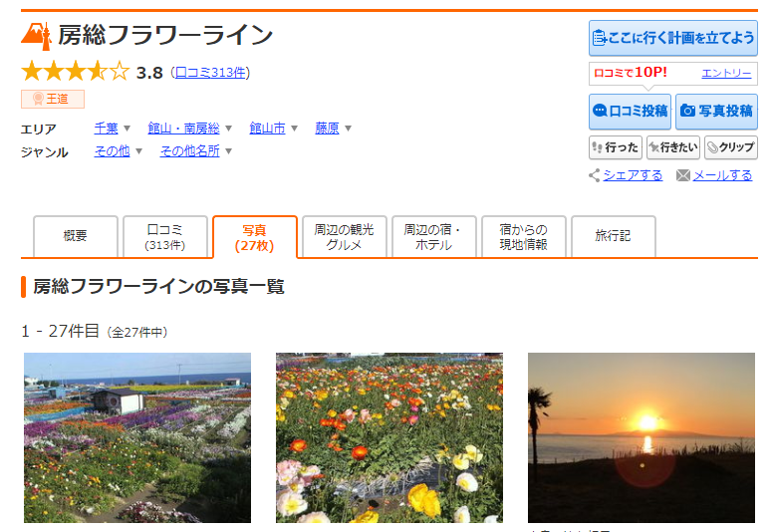This screenshot has width=771, height=532.
Task: Open the flower field with hut photo
Action: click(137, 437)
